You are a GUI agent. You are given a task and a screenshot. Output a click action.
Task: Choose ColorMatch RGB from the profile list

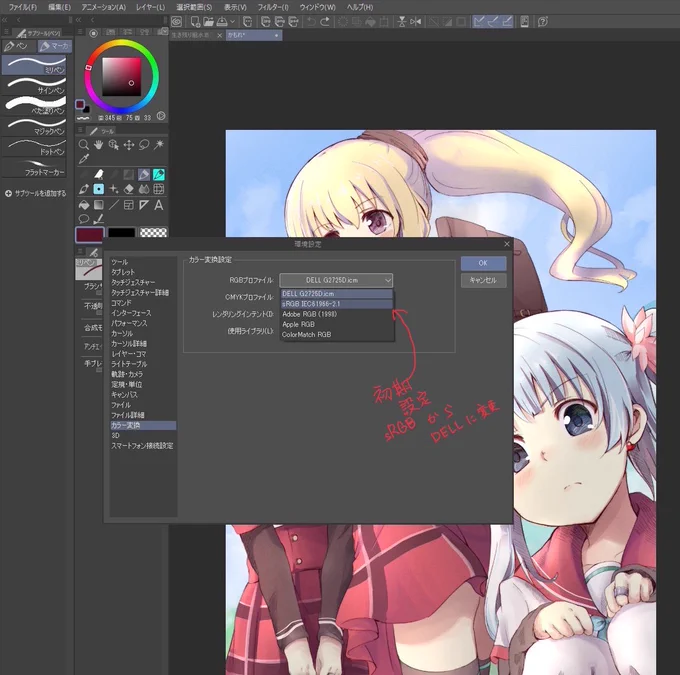[337, 334]
